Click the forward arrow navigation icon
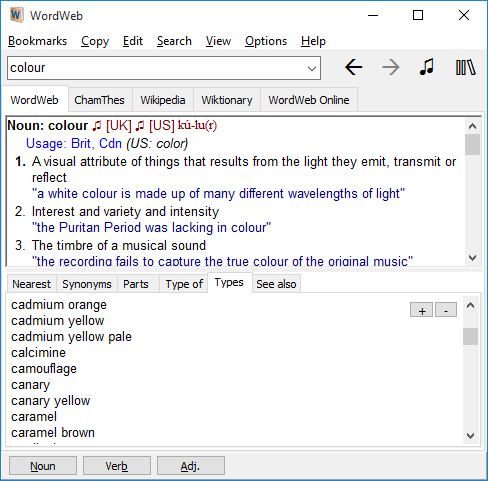 click(x=391, y=67)
